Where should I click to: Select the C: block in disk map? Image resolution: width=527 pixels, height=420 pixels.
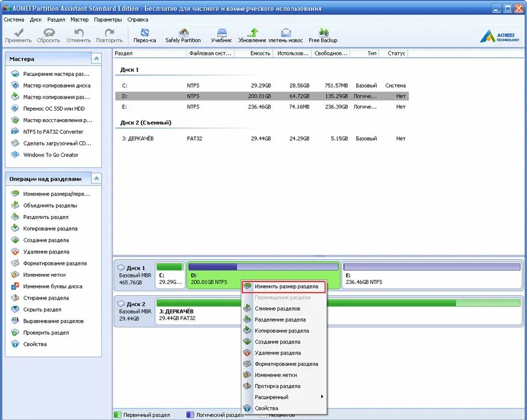[x=170, y=276]
